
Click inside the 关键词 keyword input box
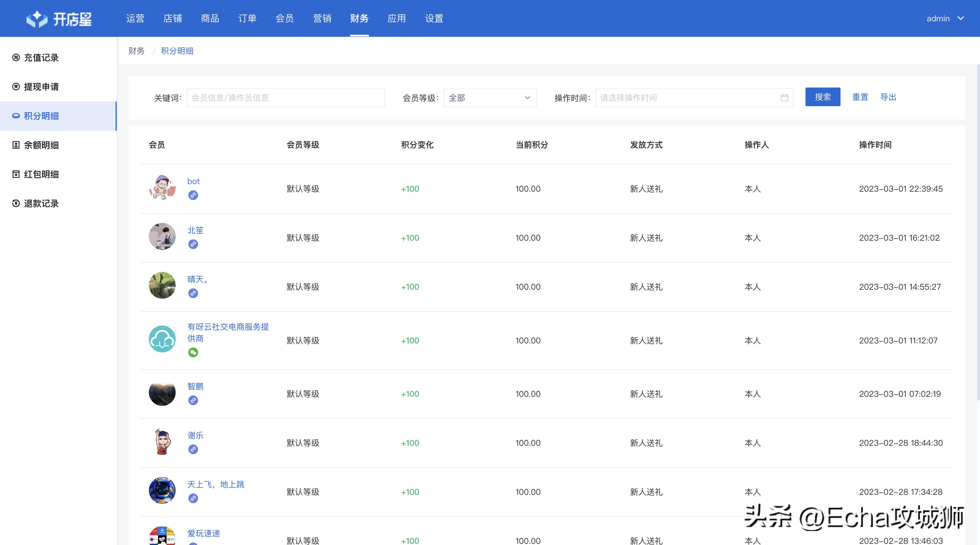285,98
